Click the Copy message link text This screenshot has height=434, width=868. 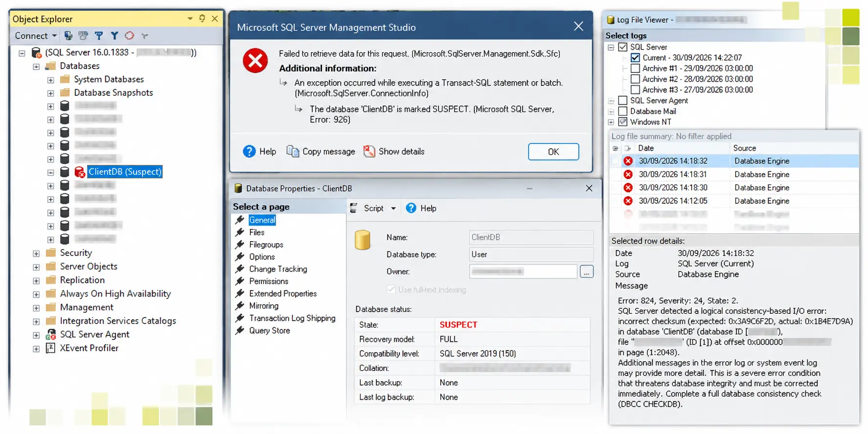tap(329, 152)
